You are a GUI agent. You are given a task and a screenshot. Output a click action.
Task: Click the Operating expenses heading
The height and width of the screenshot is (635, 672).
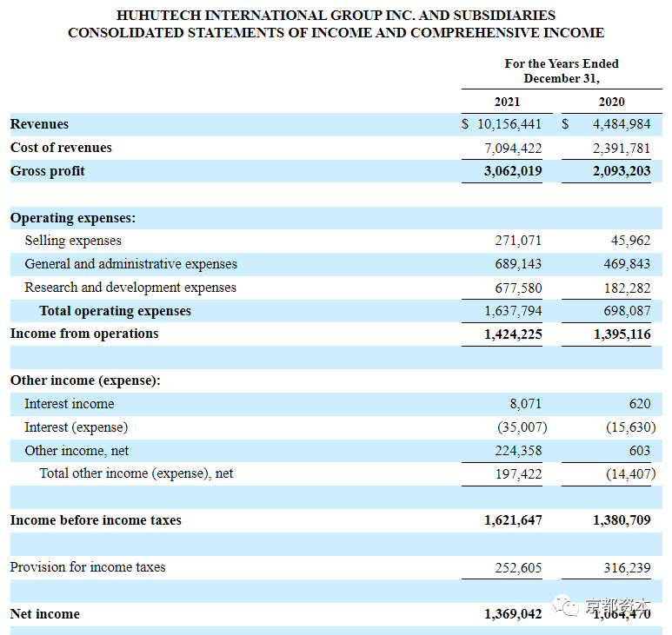click(x=73, y=218)
